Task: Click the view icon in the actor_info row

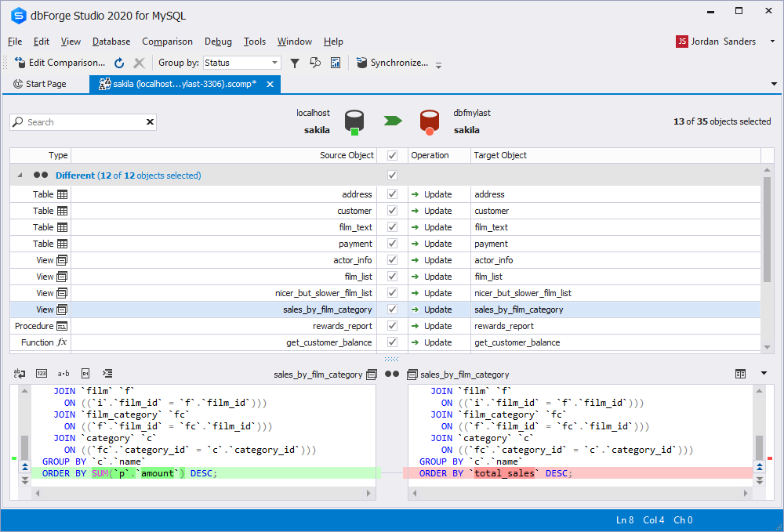Action: pos(62,260)
